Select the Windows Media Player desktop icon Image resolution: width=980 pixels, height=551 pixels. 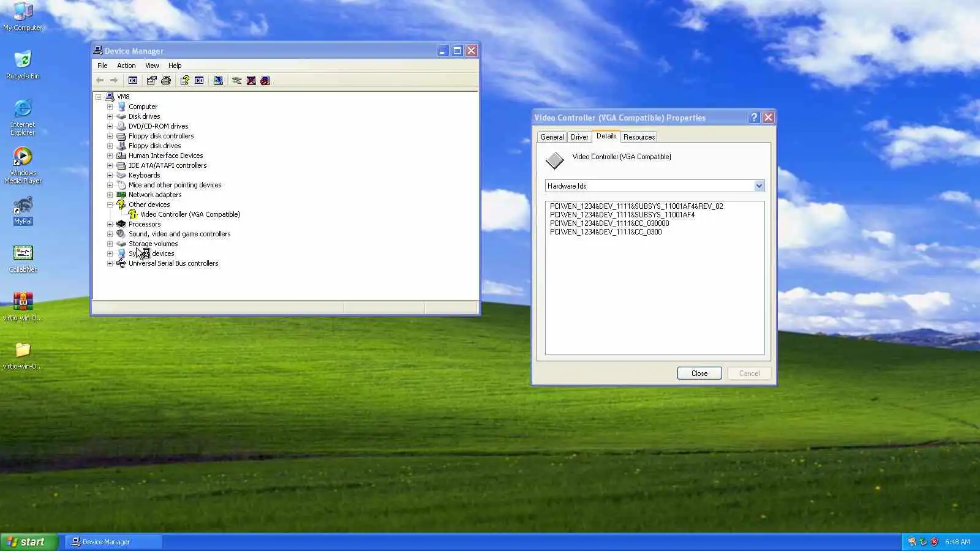click(23, 165)
